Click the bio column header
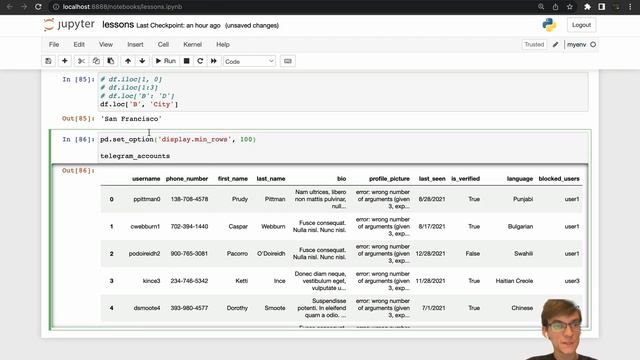Viewport: 640px width, 360px height. (341, 179)
